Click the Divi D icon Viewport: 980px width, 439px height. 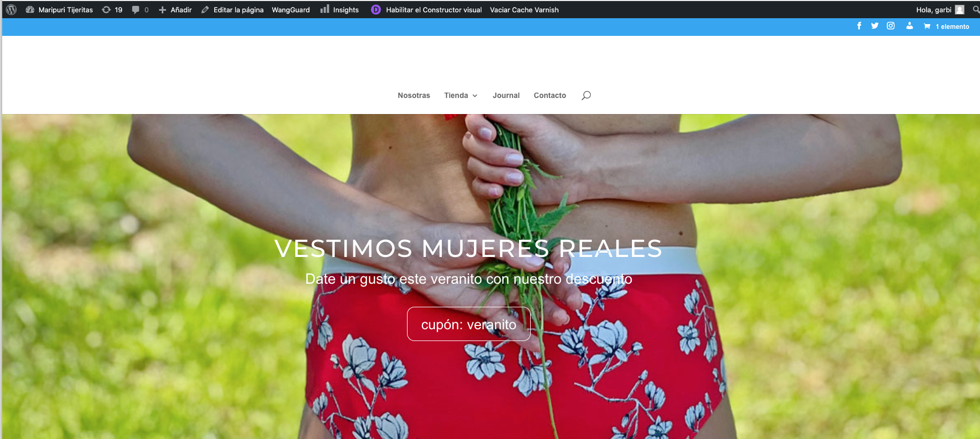tap(376, 10)
